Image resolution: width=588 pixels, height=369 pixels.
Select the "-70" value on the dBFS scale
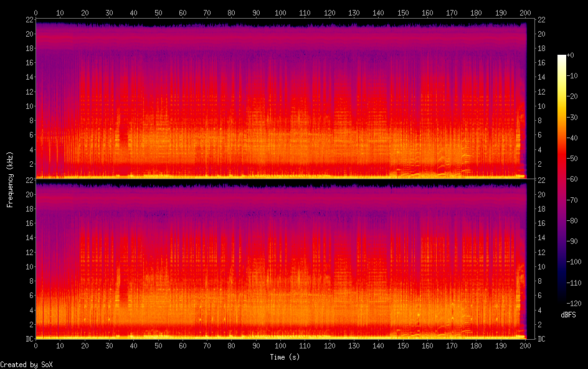[x=572, y=200]
